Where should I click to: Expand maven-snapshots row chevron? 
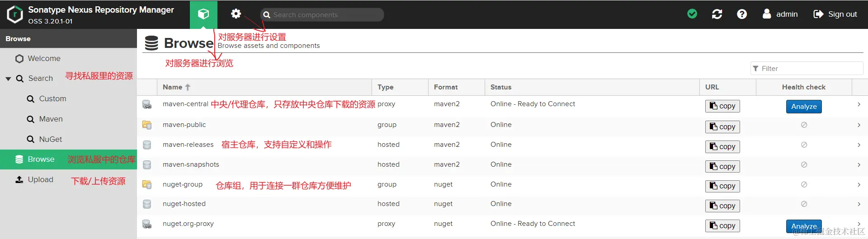(859, 165)
